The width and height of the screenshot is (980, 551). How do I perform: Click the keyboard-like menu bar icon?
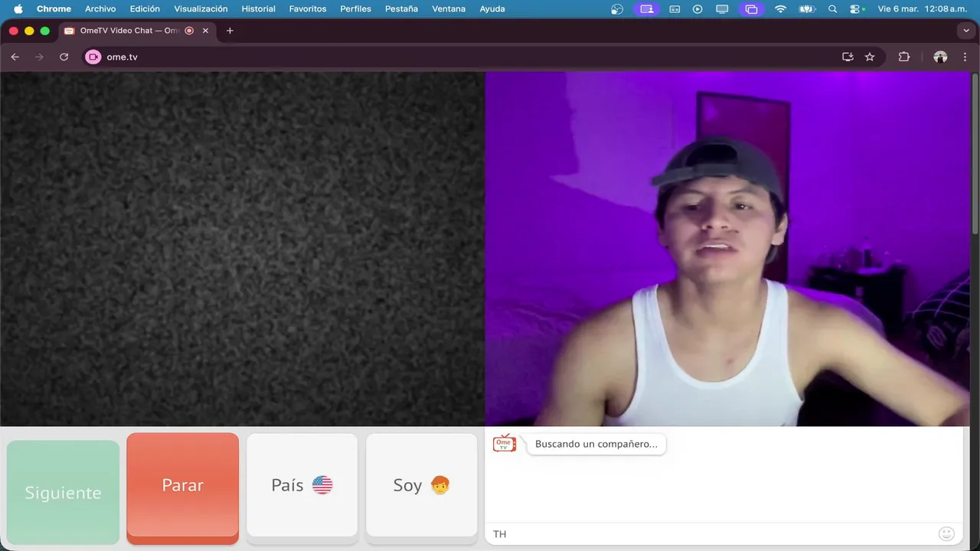675,9
